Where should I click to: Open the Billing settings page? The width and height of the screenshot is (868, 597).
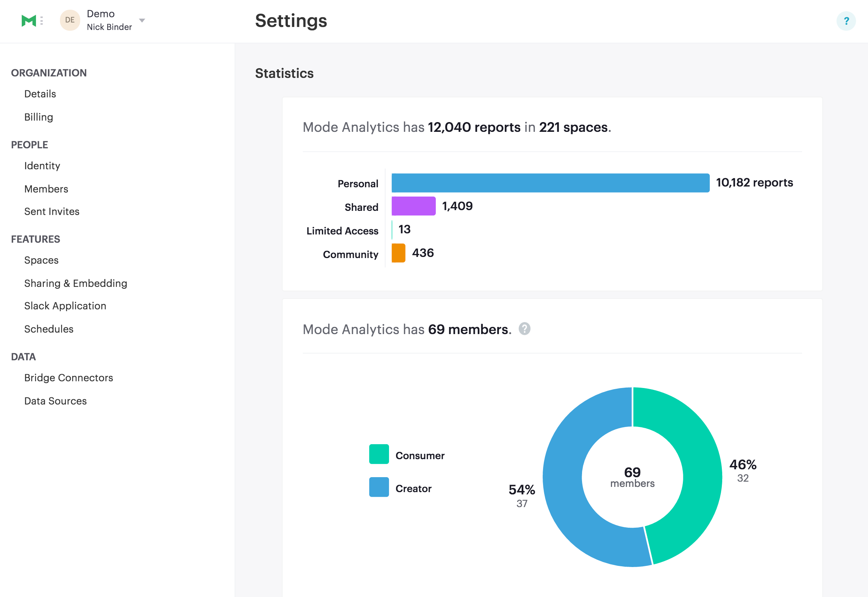39,117
